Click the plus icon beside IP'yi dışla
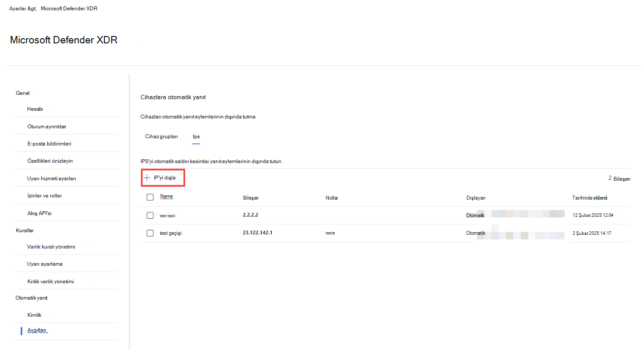The width and height of the screenshot is (644, 358). [147, 178]
